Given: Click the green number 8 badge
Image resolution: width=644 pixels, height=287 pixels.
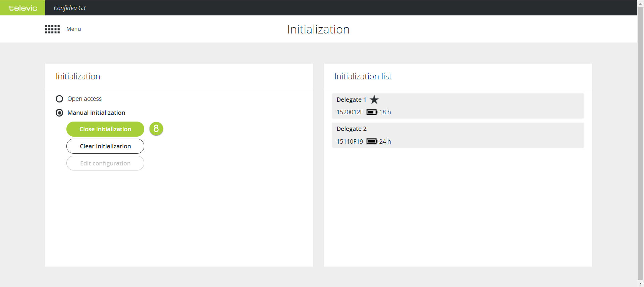Looking at the screenshot, I should point(156,129).
